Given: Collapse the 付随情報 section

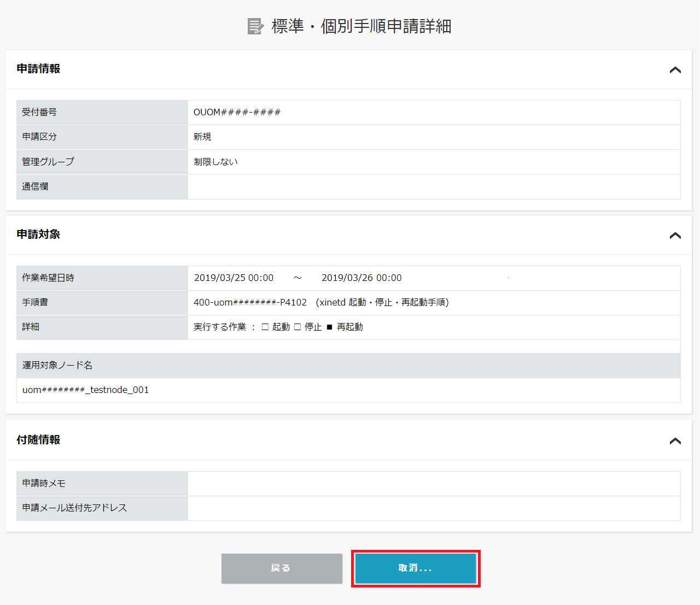Looking at the screenshot, I should click(x=675, y=441).
